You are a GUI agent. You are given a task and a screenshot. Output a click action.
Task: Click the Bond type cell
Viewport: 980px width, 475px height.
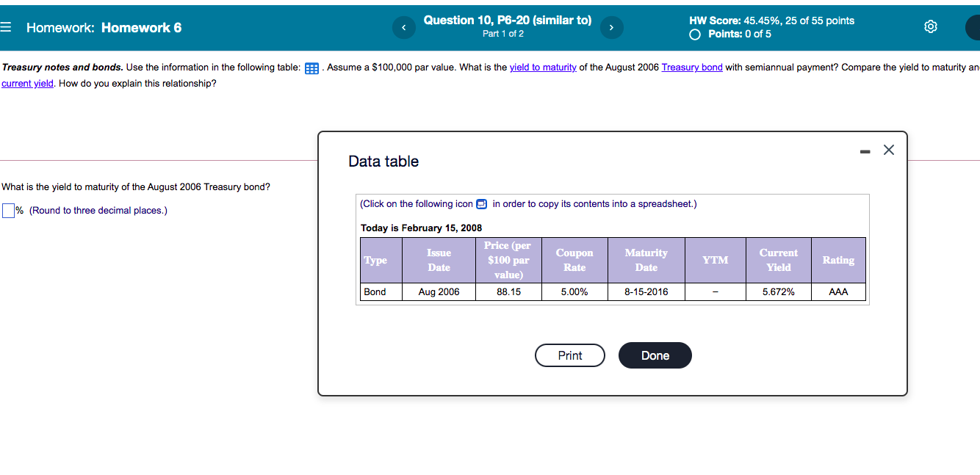[381, 292]
